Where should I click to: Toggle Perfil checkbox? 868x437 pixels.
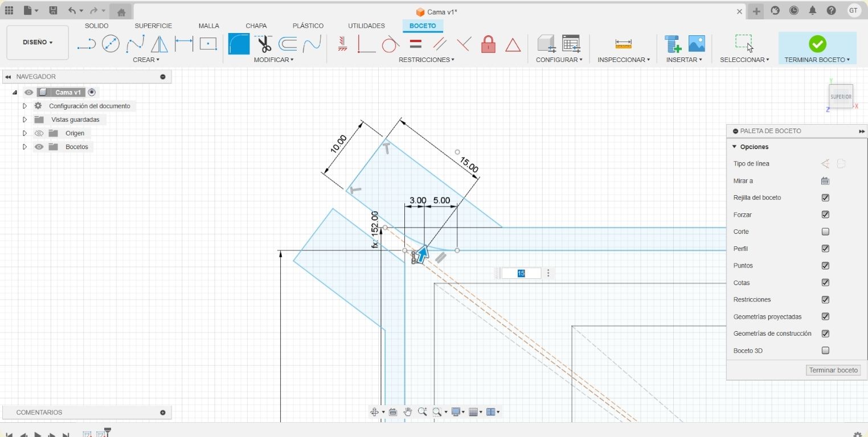pos(825,249)
